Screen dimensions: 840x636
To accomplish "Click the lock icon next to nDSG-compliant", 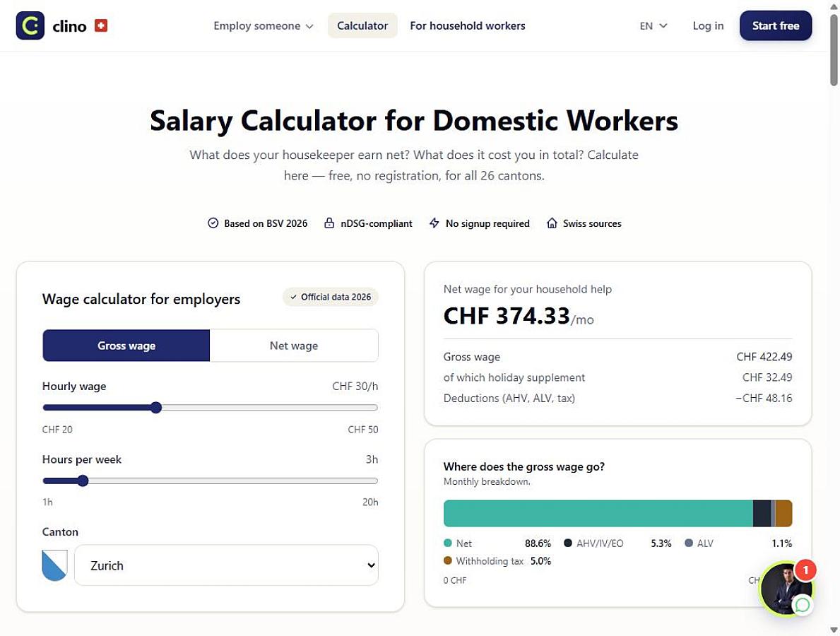I will coord(329,223).
